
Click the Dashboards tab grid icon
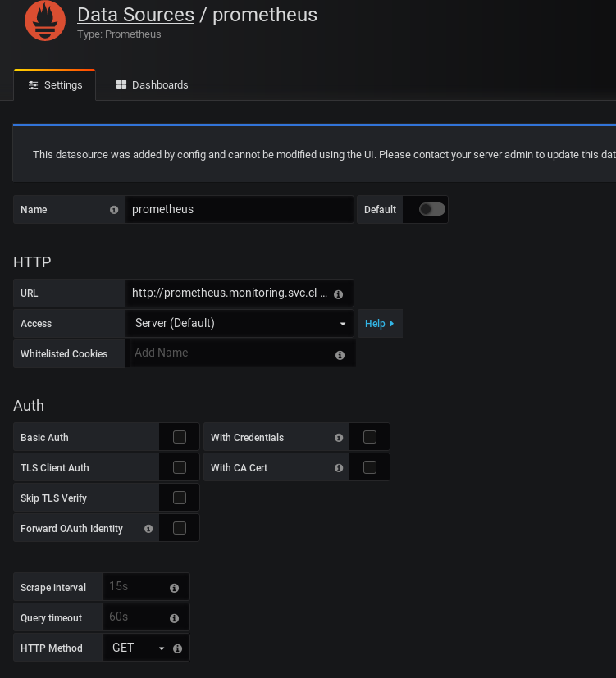(x=121, y=84)
